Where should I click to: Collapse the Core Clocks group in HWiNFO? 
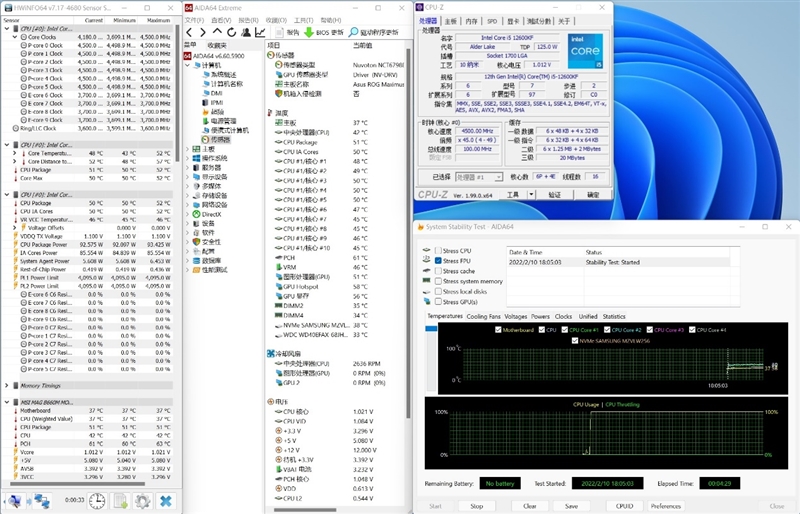[x=15, y=37]
